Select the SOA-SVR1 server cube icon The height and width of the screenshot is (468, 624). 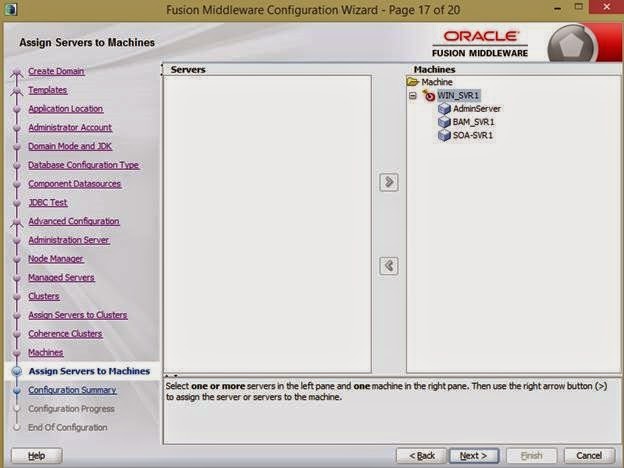pyautogui.click(x=444, y=135)
